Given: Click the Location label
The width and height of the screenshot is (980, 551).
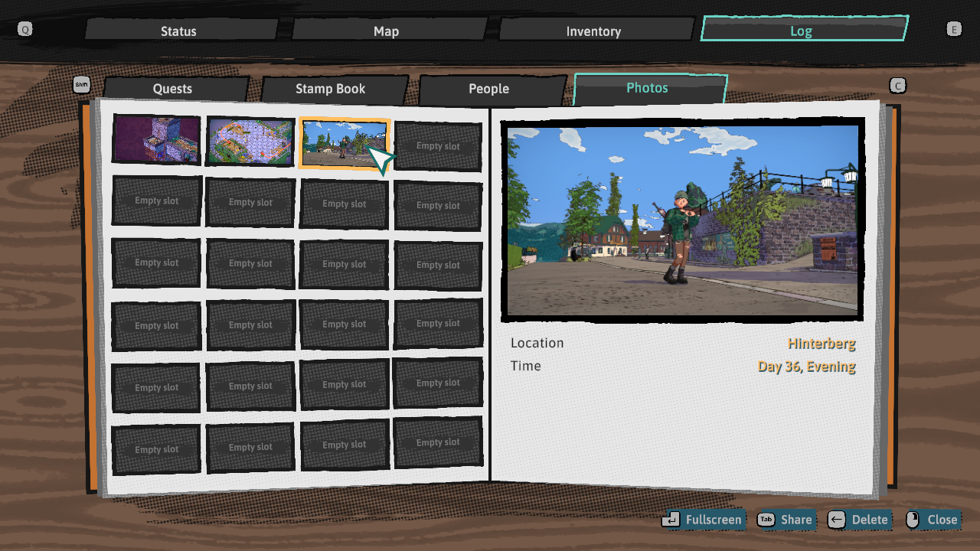Looking at the screenshot, I should tap(537, 343).
